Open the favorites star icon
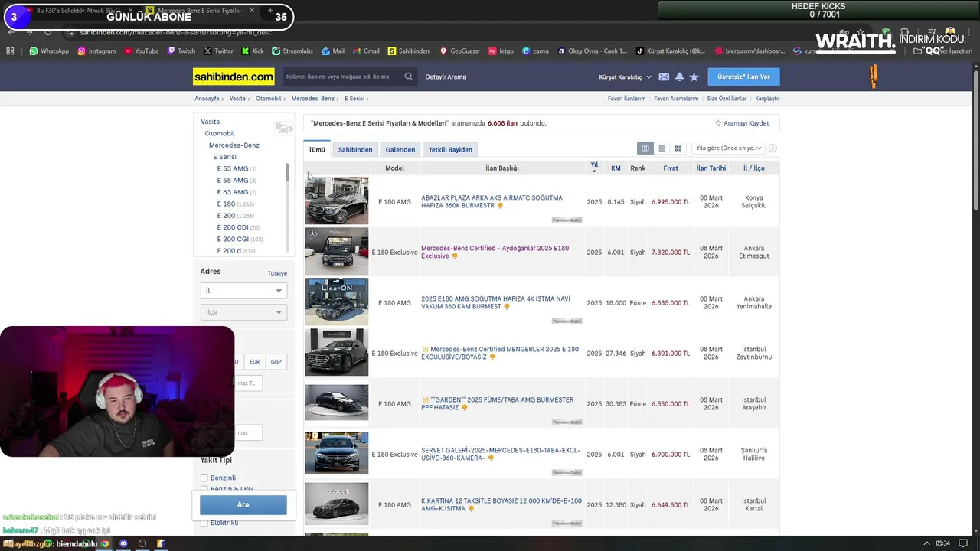The height and width of the screenshot is (551, 980). tap(694, 77)
